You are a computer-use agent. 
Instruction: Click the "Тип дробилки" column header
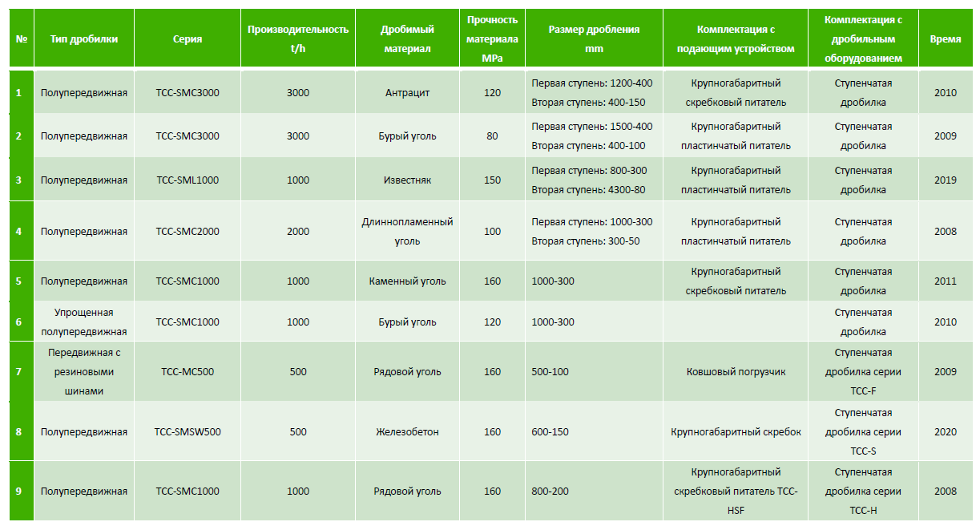point(83,39)
